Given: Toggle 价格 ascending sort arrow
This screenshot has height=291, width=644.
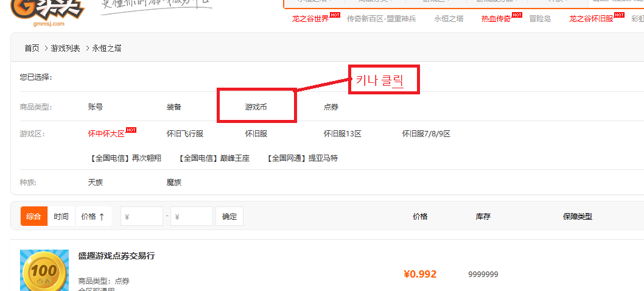Looking at the screenshot, I should (93, 216).
